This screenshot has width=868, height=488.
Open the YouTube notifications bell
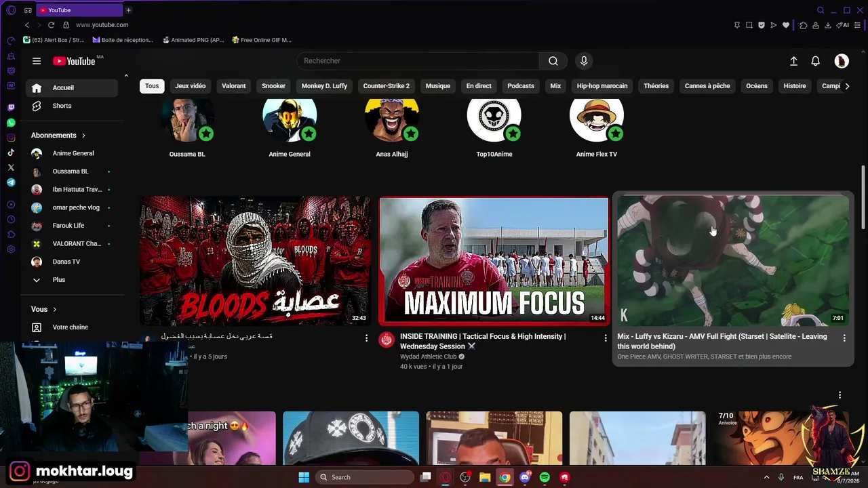tap(816, 61)
